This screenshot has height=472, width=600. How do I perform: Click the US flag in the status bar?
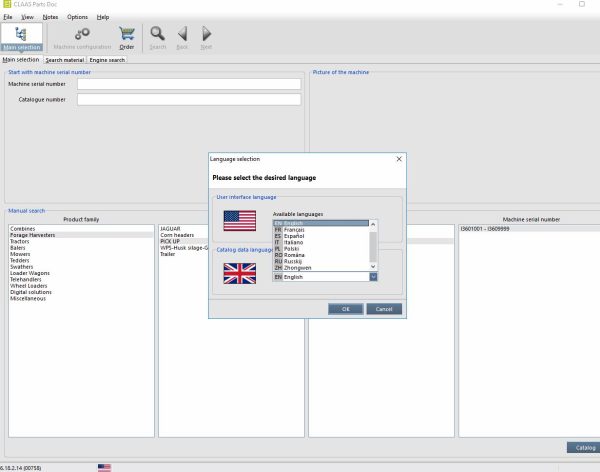pos(104,467)
